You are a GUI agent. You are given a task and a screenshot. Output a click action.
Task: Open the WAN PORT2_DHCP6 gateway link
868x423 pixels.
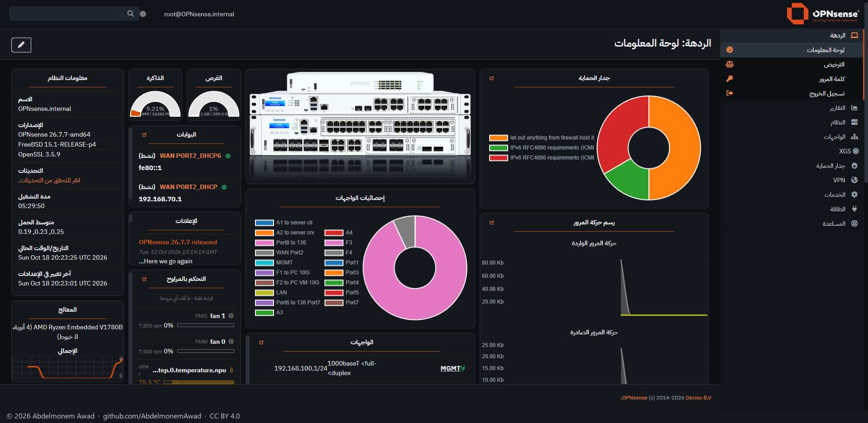click(x=190, y=156)
